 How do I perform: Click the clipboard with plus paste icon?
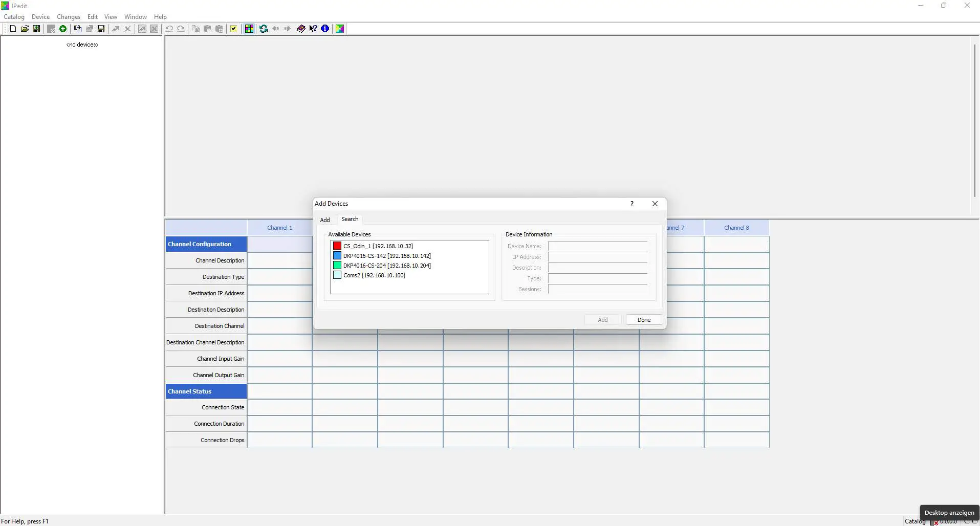[220, 29]
